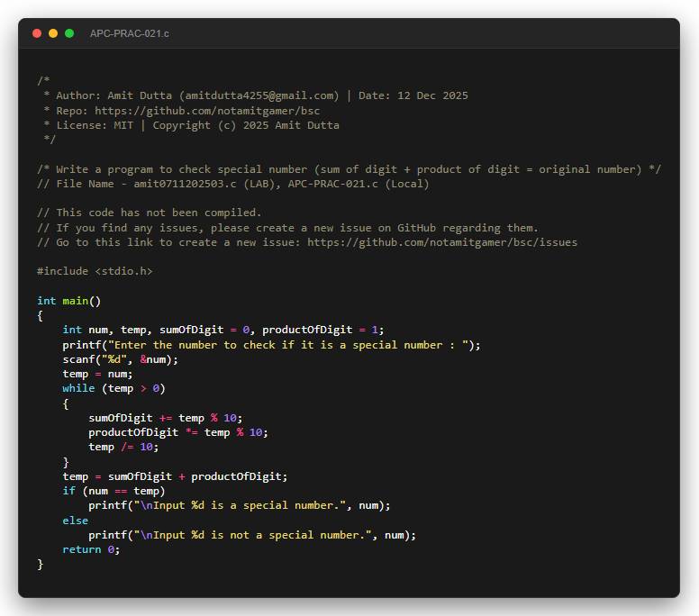
Task: Click 'productOfDigit = 1' in the declaration
Action: pos(321,330)
